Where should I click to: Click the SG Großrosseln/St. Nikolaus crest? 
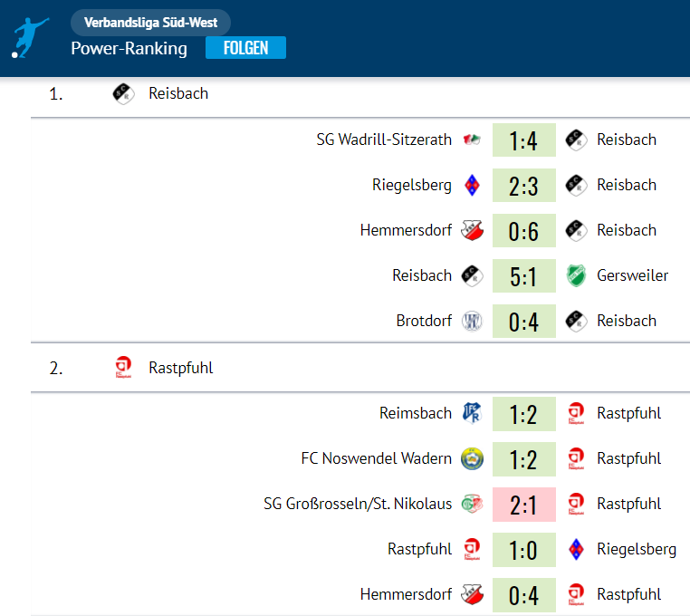[472, 504]
